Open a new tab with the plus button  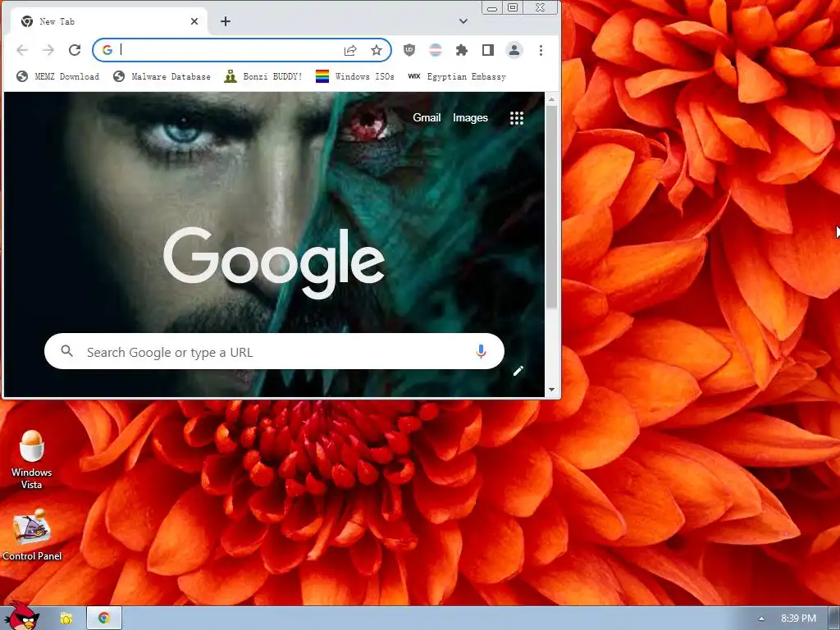click(x=226, y=21)
